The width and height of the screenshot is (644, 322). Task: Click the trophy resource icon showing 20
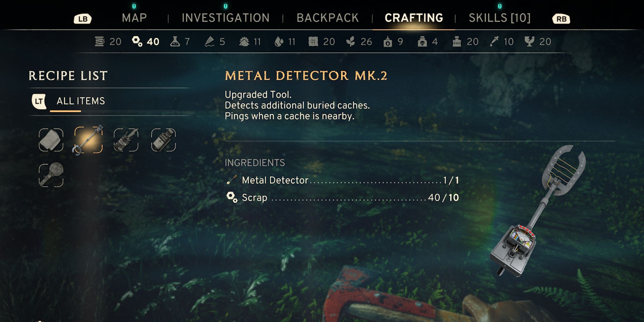[x=529, y=42]
